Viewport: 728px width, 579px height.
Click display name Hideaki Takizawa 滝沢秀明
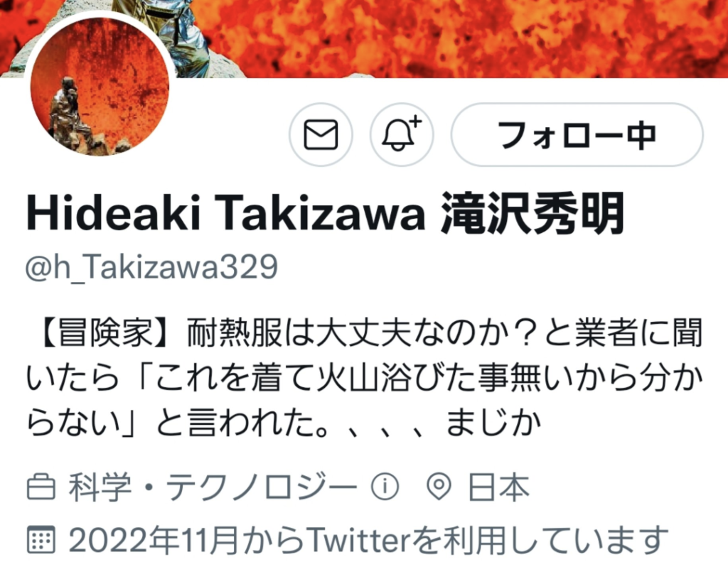[325, 214]
